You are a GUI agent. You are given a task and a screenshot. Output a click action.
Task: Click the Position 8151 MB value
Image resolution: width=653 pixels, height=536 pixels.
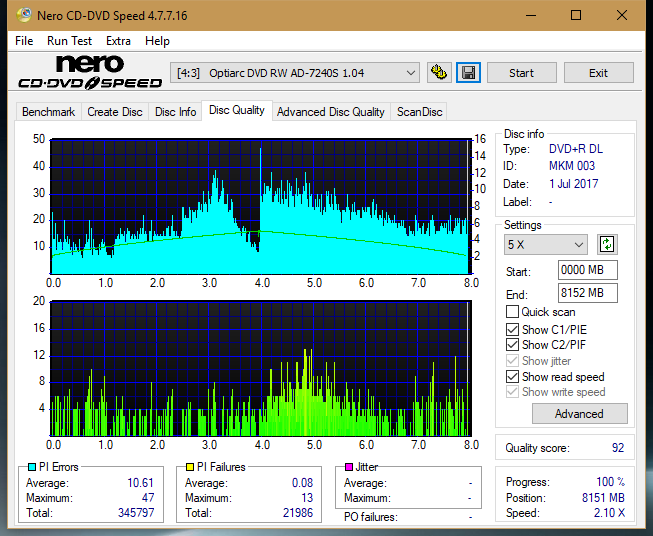pyautogui.click(x=603, y=497)
